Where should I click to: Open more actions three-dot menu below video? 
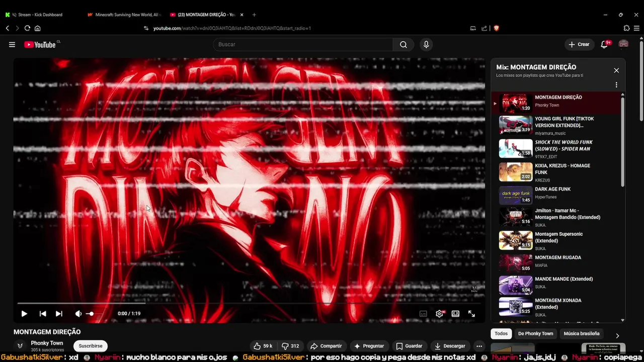pyautogui.click(x=479, y=346)
